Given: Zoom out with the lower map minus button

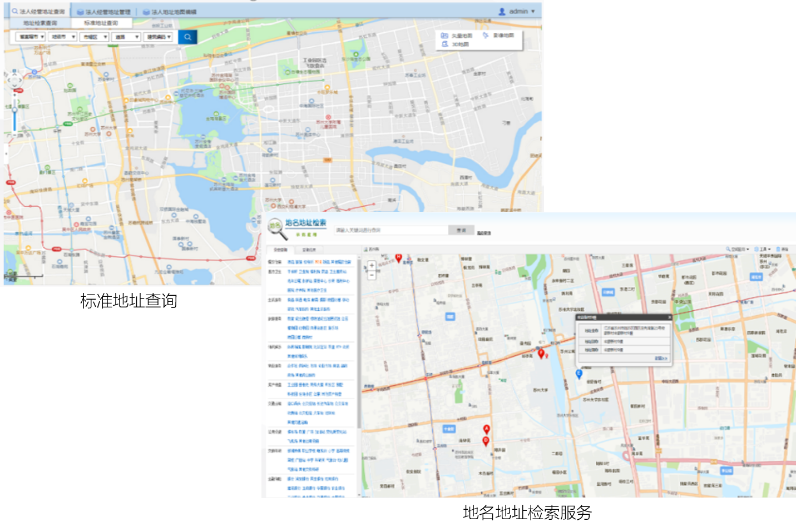Looking at the screenshot, I should pyautogui.click(x=372, y=275).
